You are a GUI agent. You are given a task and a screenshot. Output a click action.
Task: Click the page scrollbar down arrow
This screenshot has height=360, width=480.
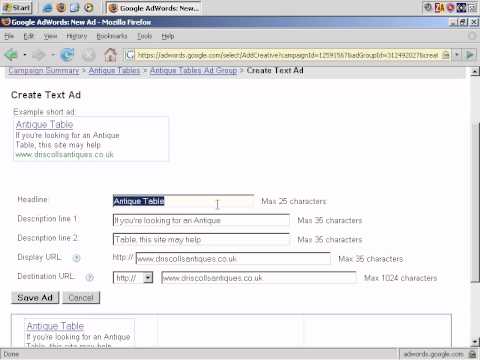(x=475, y=341)
